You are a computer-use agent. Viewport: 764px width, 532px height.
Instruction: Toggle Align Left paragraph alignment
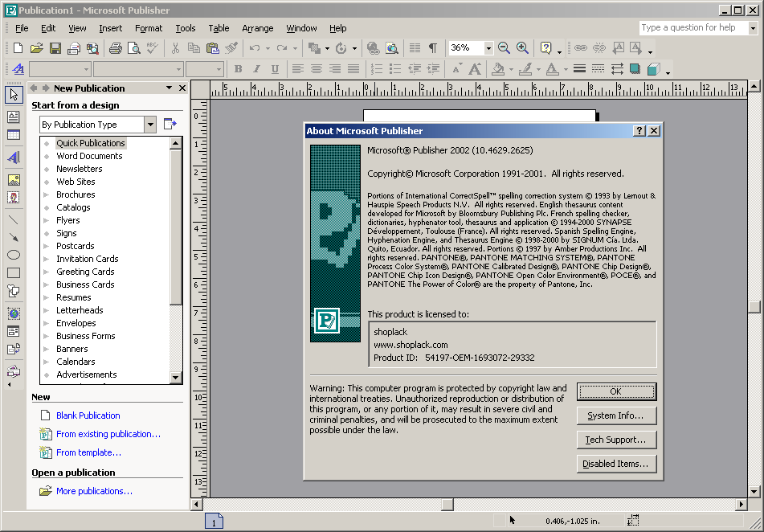point(298,69)
